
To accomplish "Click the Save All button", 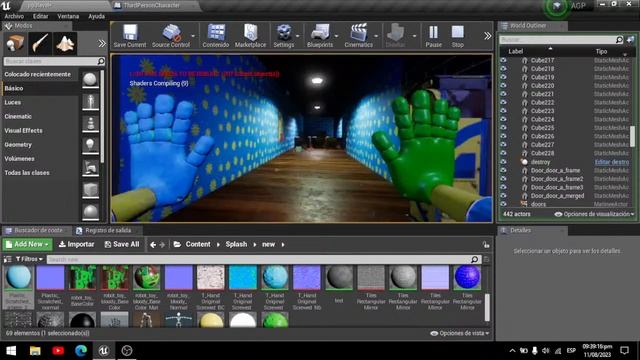I will pos(122,244).
